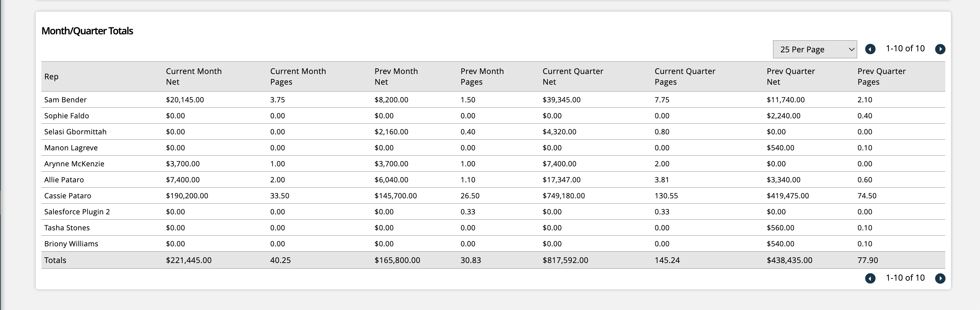Sort the table by the Rep column header

point(51,76)
